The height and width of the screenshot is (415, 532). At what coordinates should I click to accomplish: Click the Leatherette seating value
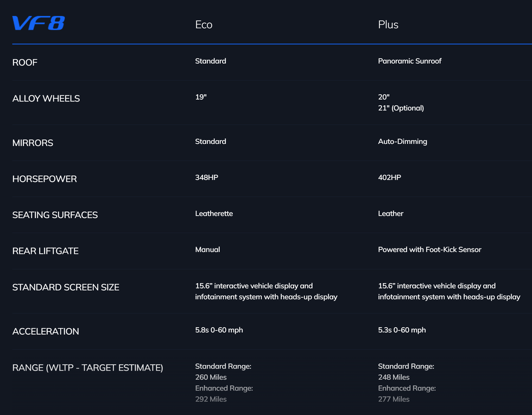click(214, 214)
